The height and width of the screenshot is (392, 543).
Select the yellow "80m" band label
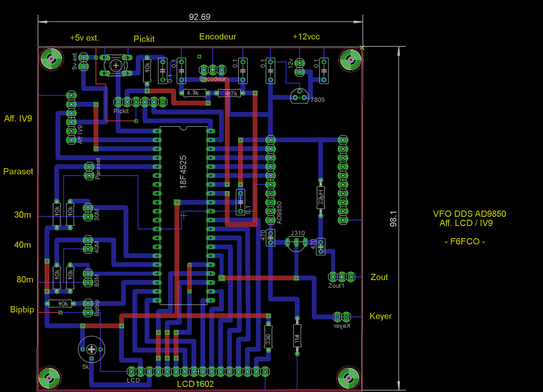25,280
